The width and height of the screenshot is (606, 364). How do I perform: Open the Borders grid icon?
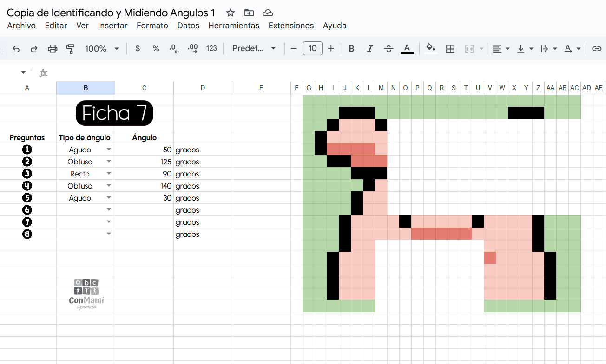click(x=450, y=49)
